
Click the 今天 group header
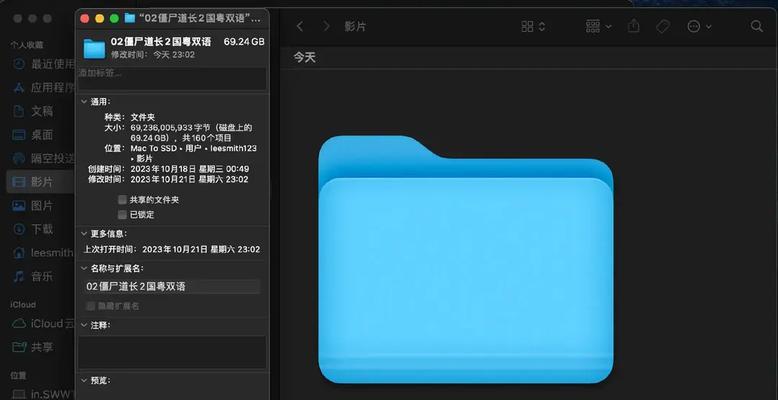click(x=305, y=58)
